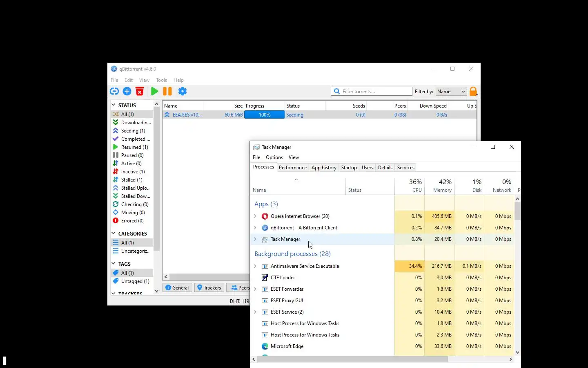Screen dimensions: 588x368
Task: Click the Opera Internet Browser icon in Task Manager
Action: (x=265, y=216)
